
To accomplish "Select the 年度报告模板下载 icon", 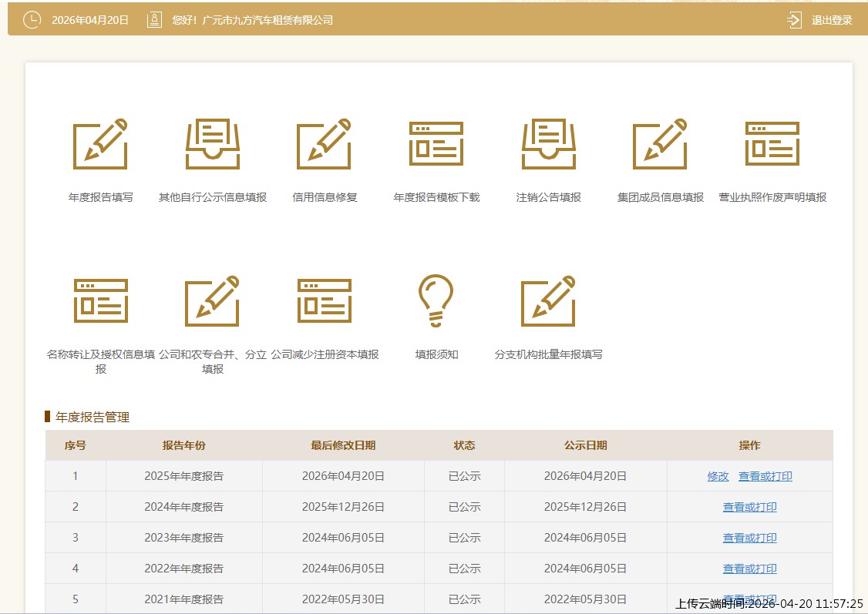I will [x=436, y=144].
